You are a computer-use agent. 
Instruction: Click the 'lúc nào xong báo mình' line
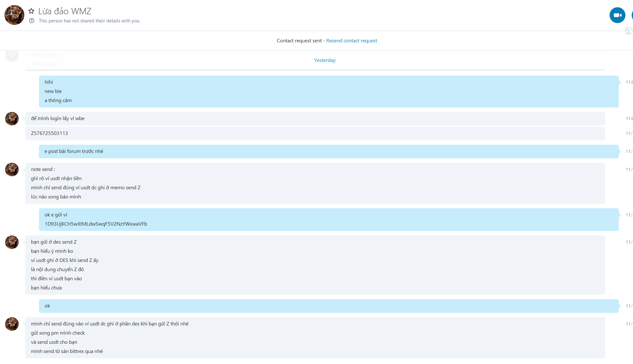pyautogui.click(x=56, y=197)
